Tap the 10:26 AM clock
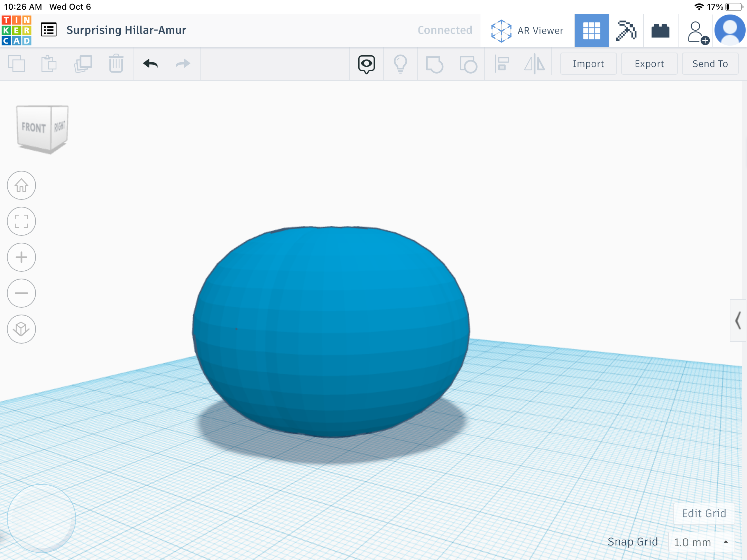 23,7
